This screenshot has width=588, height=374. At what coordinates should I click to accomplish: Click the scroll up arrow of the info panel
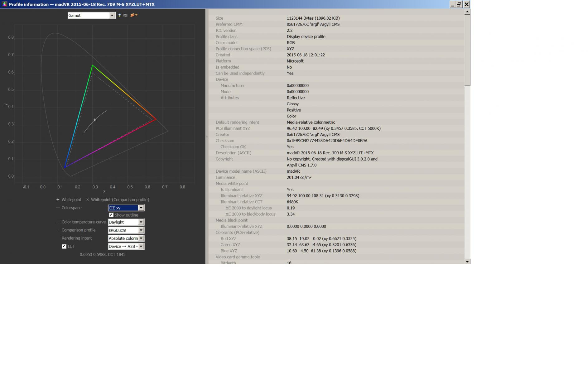(x=467, y=12)
